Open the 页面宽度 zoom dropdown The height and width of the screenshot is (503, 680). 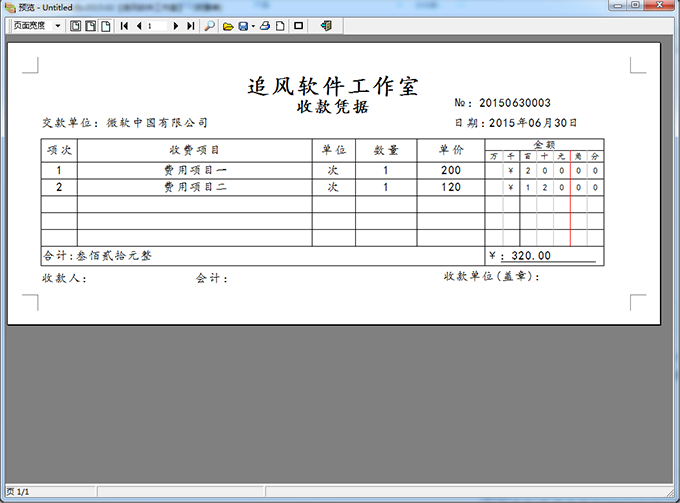tap(57, 26)
